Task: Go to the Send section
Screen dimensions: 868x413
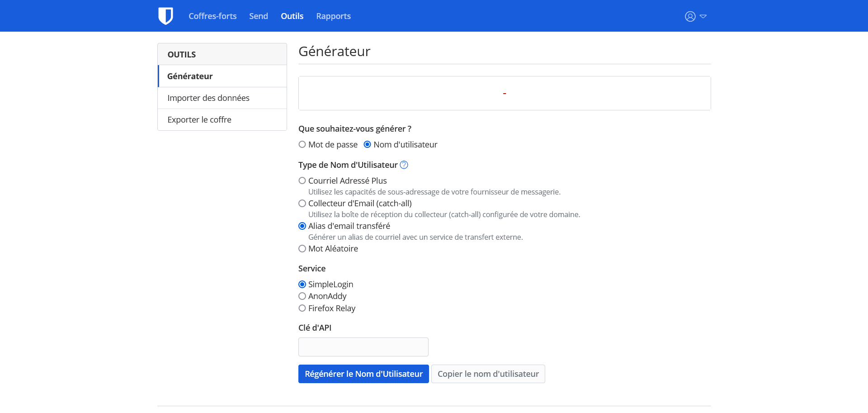Action: (x=259, y=16)
